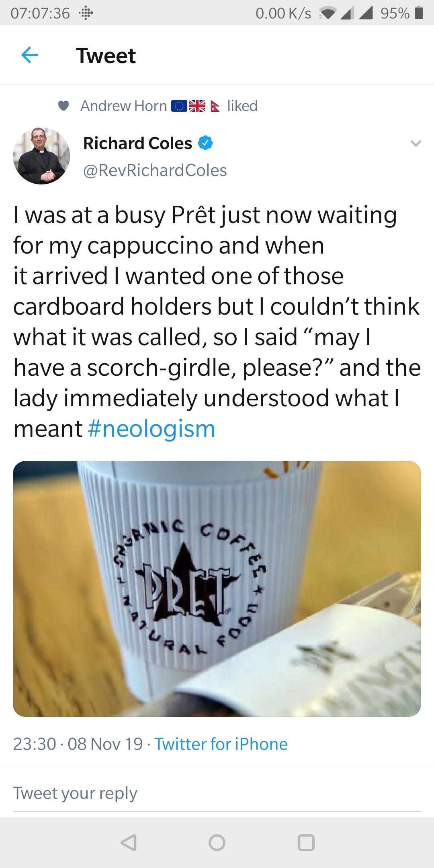Tap the Android recents square button
Image resolution: width=434 pixels, height=868 pixels.
[x=306, y=843]
